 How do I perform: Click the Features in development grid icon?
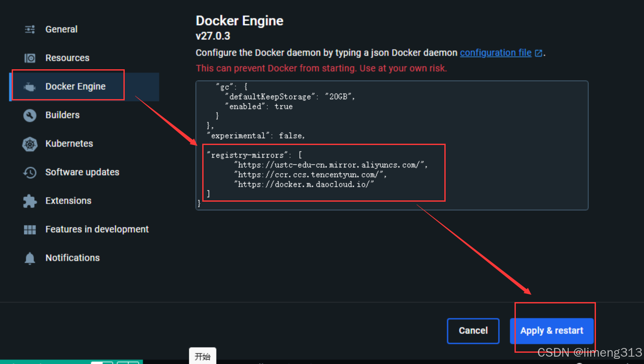30,230
